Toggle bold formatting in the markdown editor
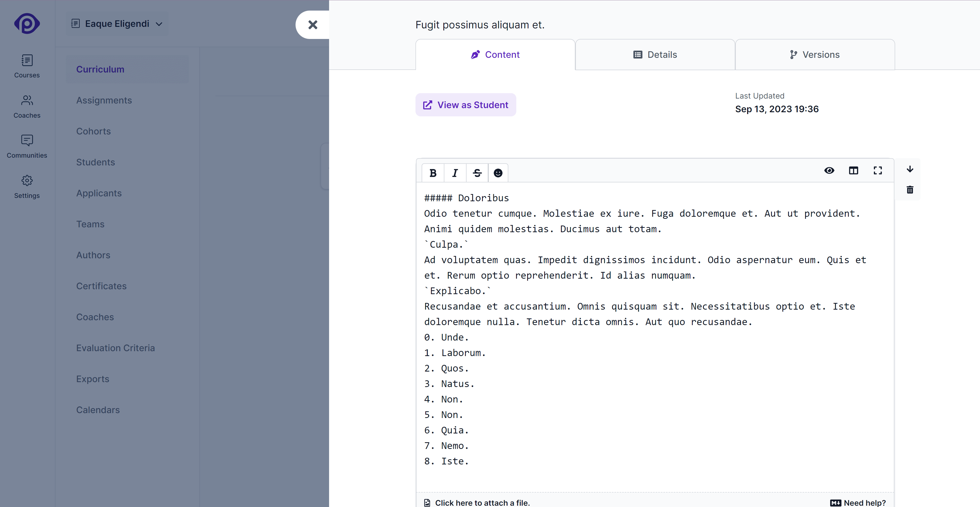The image size is (980, 507). point(433,173)
